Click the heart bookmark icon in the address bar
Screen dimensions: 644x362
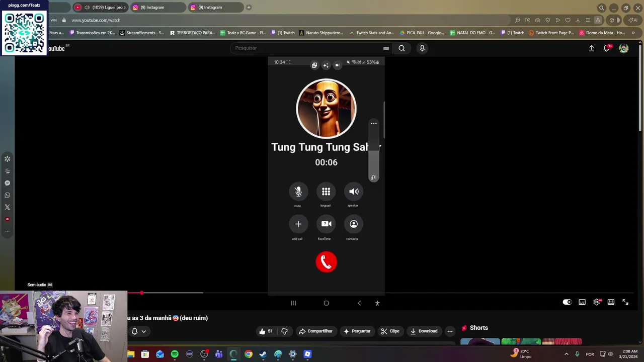click(568, 20)
